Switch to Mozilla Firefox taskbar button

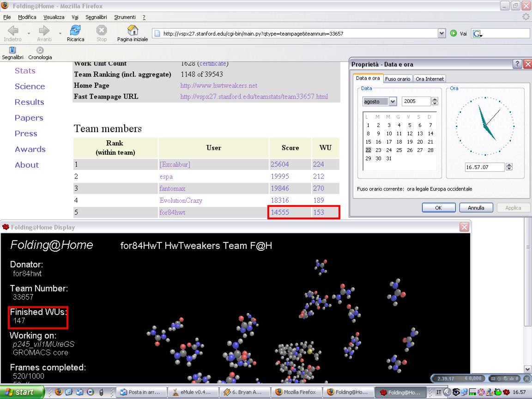click(x=296, y=392)
